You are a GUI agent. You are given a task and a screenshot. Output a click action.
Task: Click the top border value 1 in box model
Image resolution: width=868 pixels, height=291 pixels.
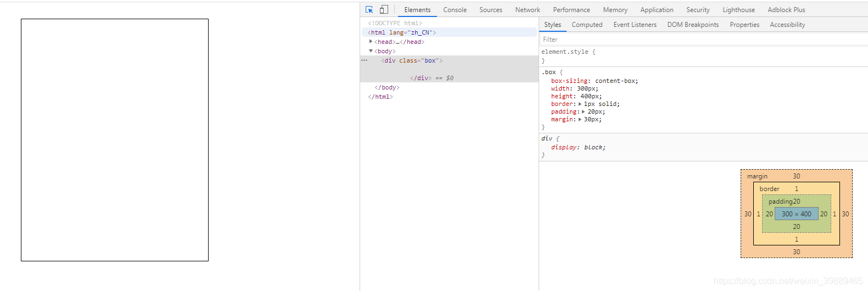coord(797,189)
